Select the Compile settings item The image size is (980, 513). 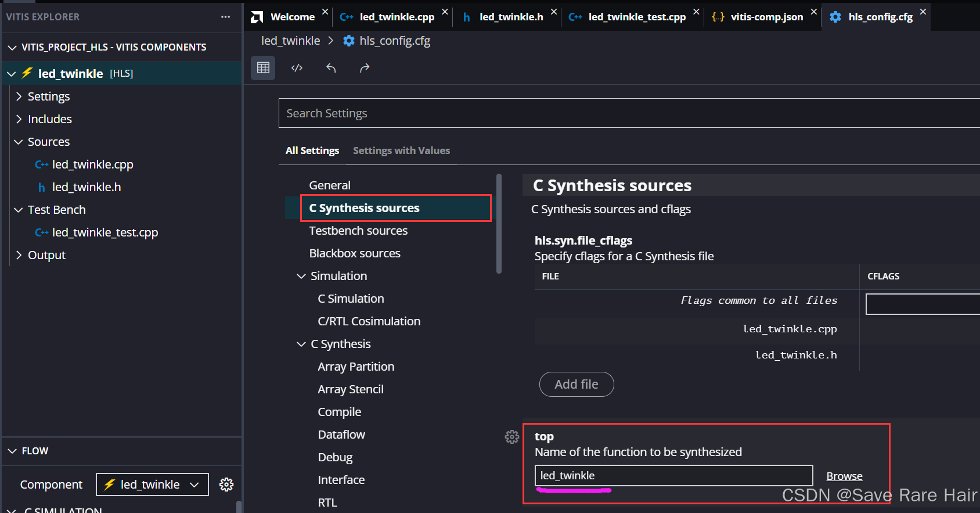[x=339, y=412]
